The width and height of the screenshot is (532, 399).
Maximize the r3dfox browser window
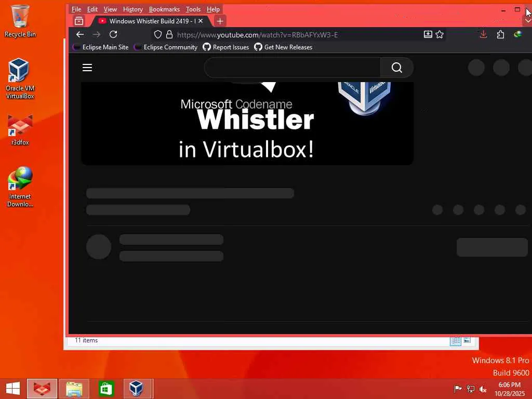pyautogui.click(x=517, y=9)
